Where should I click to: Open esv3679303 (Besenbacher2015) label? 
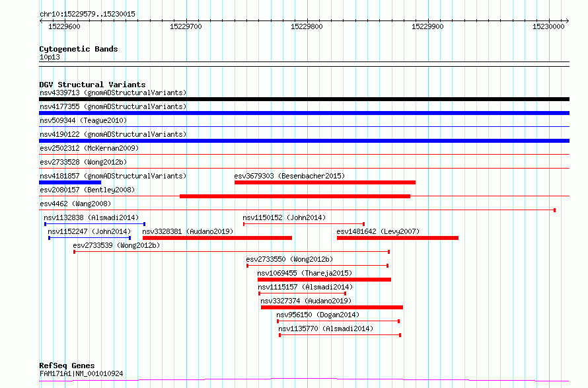(289, 176)
